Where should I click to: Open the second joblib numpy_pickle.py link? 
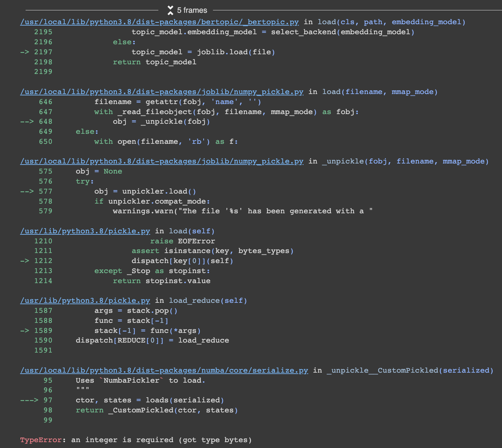[x=161, y=161]
